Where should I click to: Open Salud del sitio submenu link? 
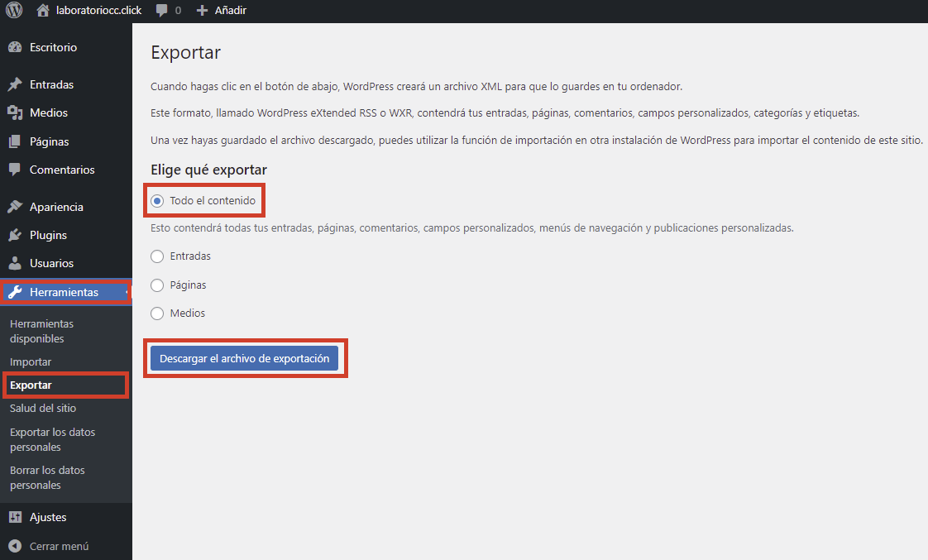(43, 408)
